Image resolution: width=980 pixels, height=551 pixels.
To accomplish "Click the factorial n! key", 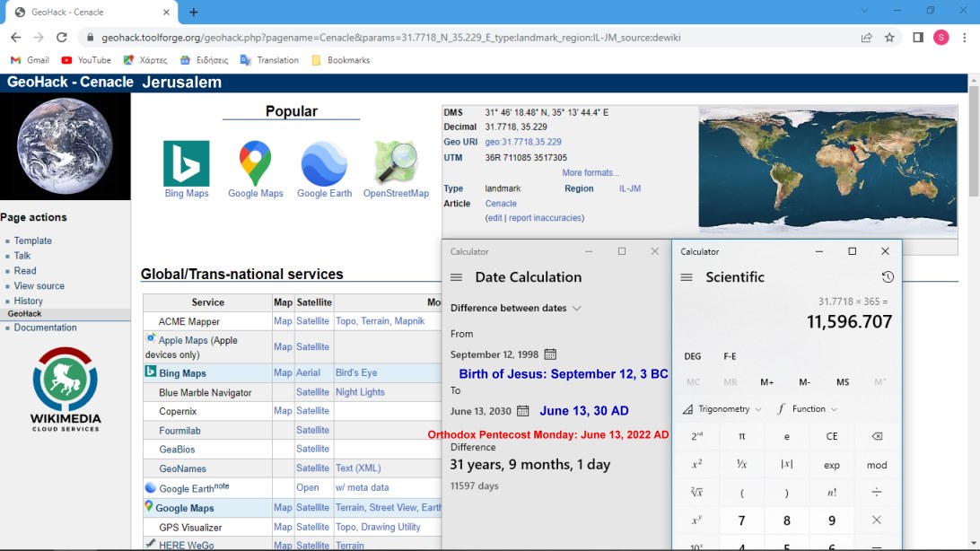I will [832, 493].
